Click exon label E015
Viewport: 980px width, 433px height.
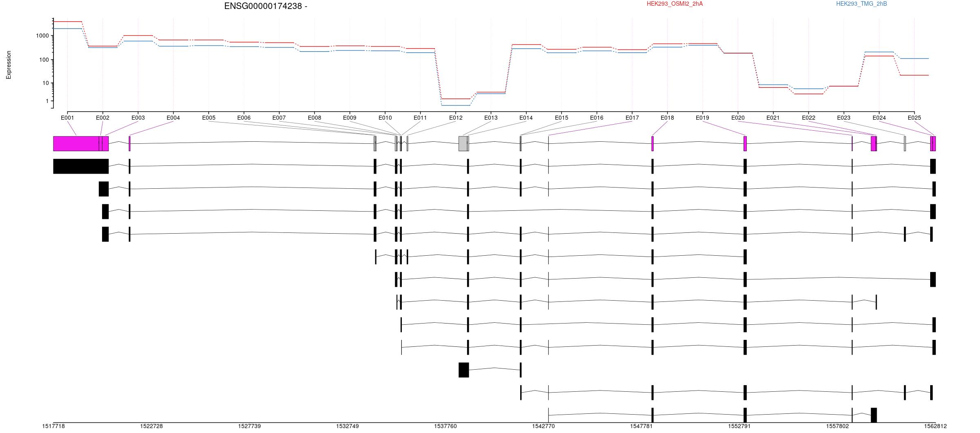coord(561,118)
